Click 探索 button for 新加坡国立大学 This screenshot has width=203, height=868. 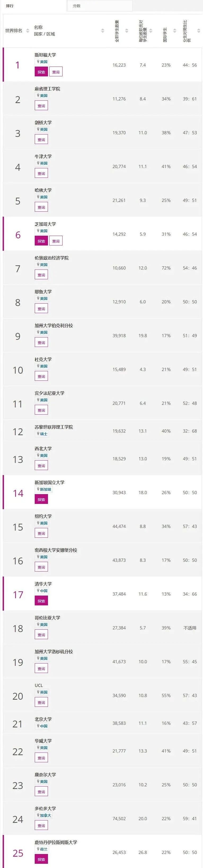41,499
